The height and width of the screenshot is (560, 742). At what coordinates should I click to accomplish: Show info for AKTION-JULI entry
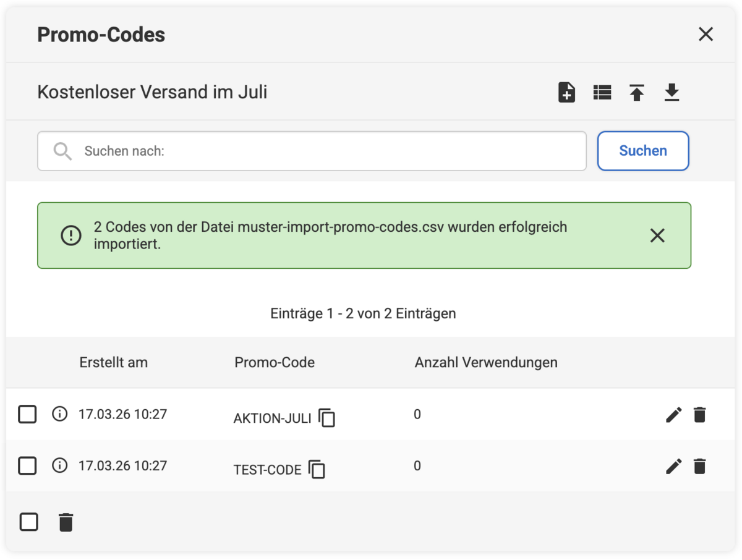tap(59, 414)
